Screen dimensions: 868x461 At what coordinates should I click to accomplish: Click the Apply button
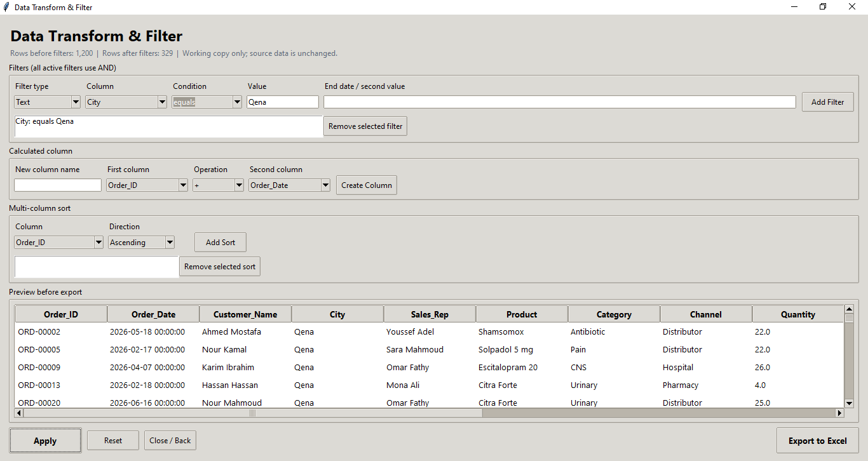pos(45,441)
